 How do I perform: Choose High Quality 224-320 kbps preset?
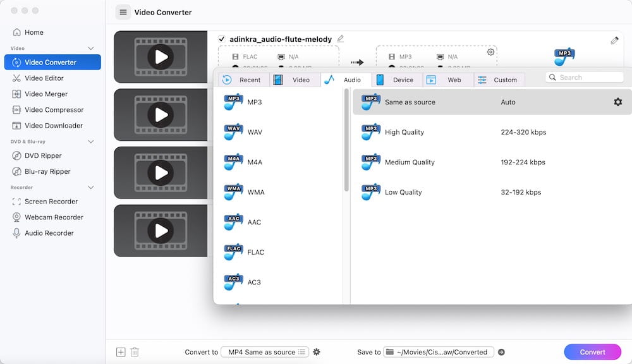(492, 132)
